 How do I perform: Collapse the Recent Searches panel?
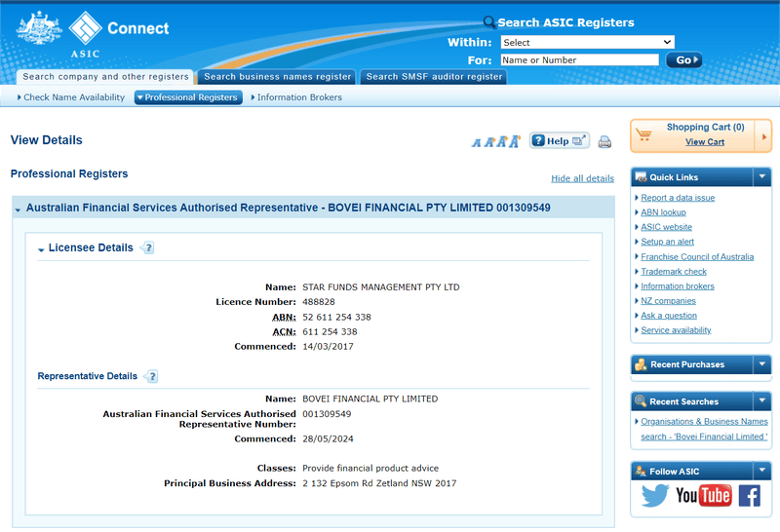point(762,400)
